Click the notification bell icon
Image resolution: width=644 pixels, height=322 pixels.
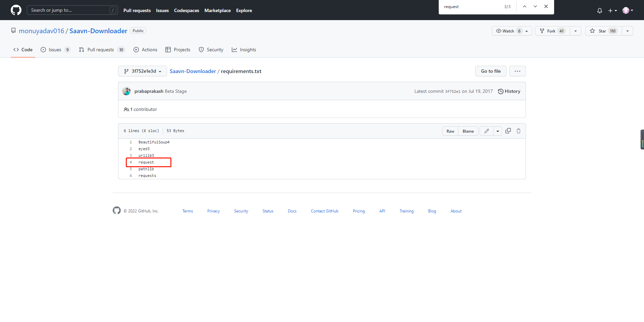(599, 10)
